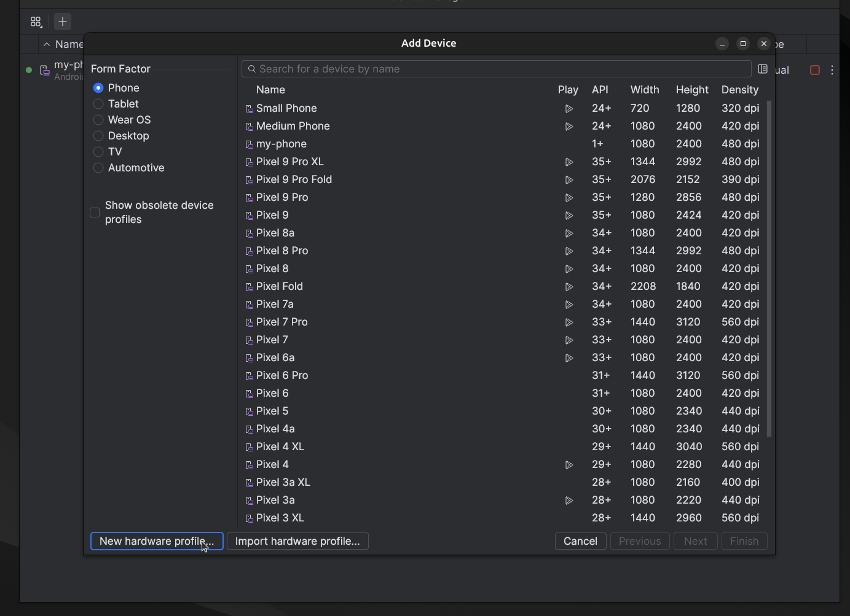Click the Play Store icon for Pixel 4
Screen dimensions: 850x616
pyautogui.click(x=569, y=465)
